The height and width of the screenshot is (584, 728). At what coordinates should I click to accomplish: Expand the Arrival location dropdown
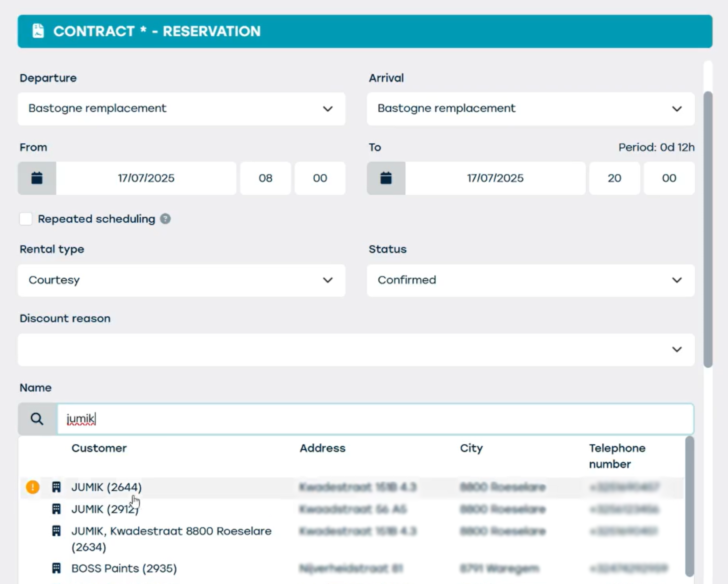530,109
